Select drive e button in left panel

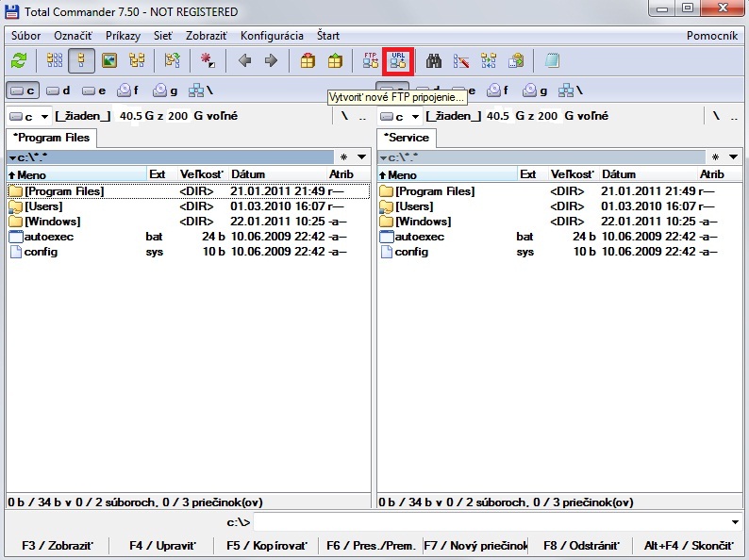[x=94, y=91]
